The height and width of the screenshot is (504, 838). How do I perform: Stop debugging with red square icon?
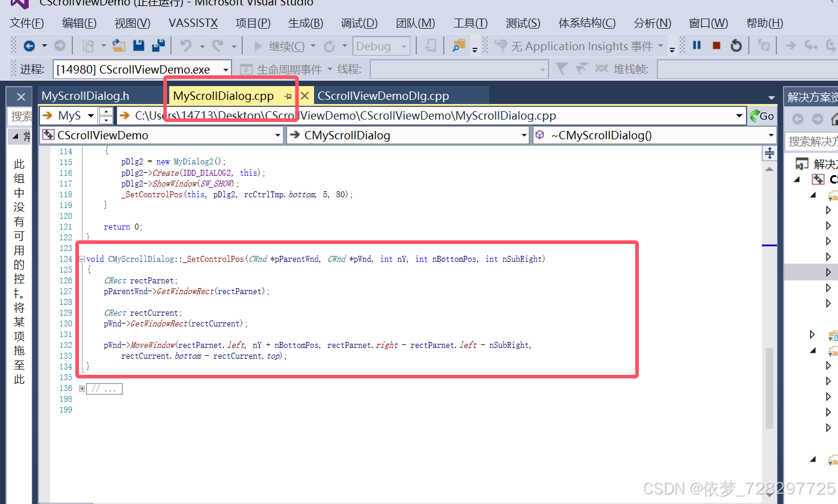717,45
